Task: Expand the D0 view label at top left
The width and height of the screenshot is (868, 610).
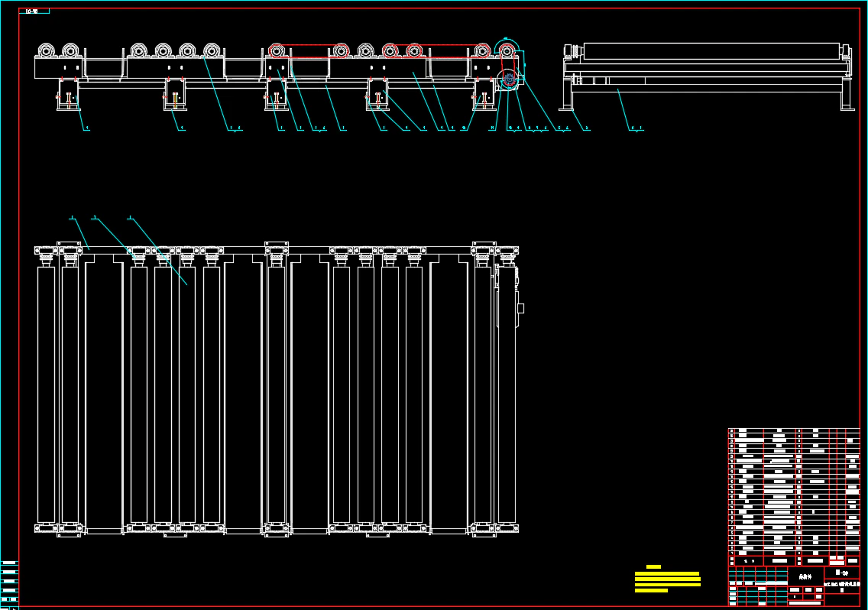Action: (x=32, y=11)
